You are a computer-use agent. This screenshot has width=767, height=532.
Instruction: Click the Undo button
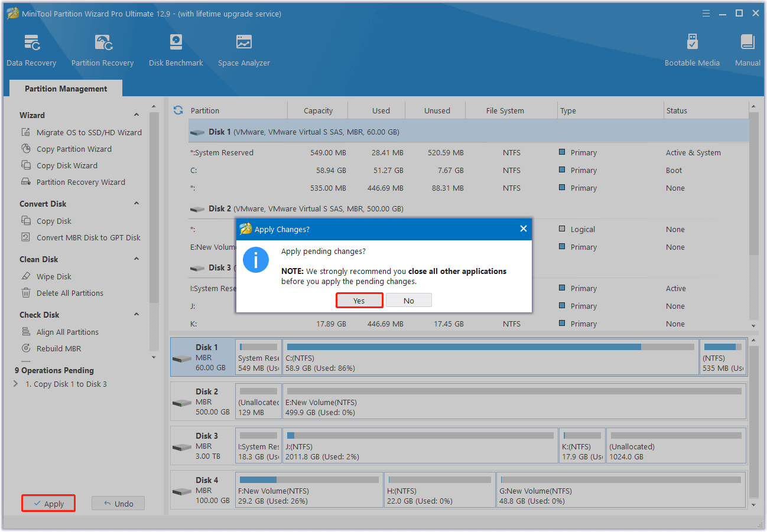118,504
